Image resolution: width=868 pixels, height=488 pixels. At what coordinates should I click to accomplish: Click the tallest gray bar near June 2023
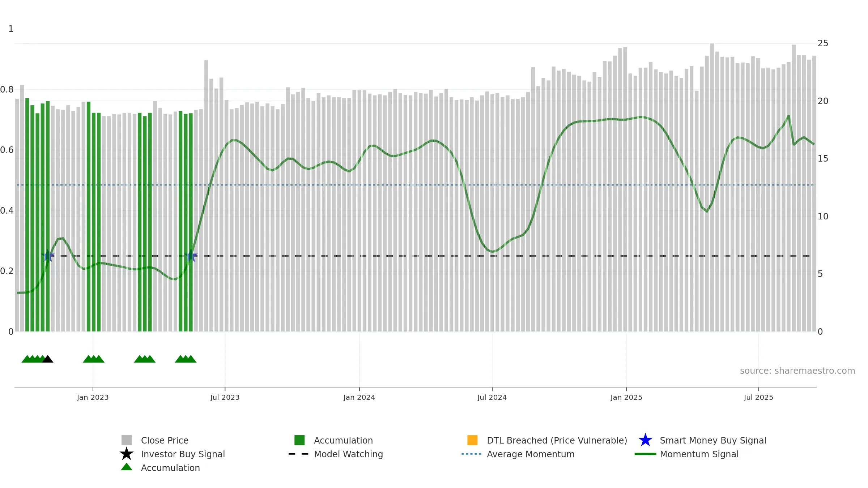(x=206, y=196)
